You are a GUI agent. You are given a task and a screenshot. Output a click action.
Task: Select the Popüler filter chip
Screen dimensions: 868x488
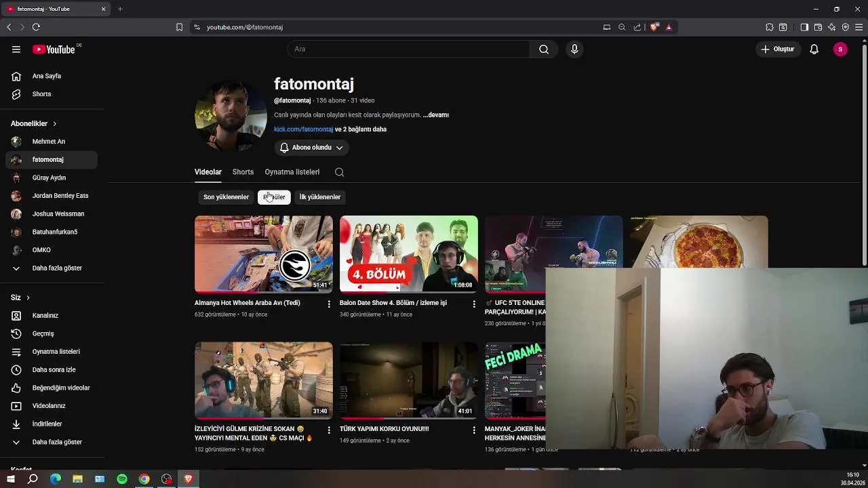274,197
